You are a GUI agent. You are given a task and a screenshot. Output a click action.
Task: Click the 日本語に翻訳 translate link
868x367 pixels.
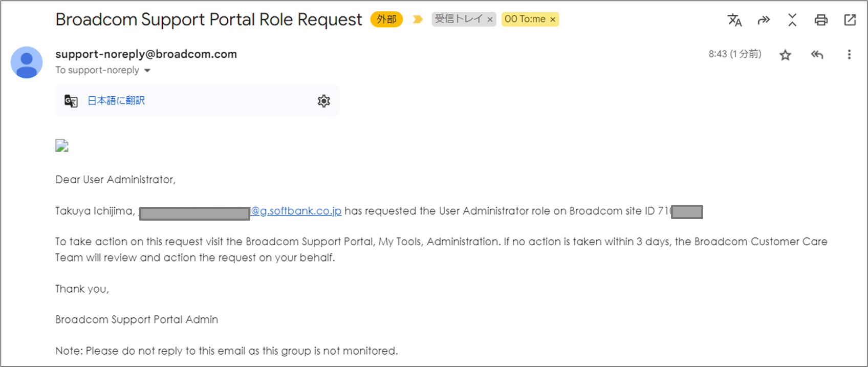point(116,101)
